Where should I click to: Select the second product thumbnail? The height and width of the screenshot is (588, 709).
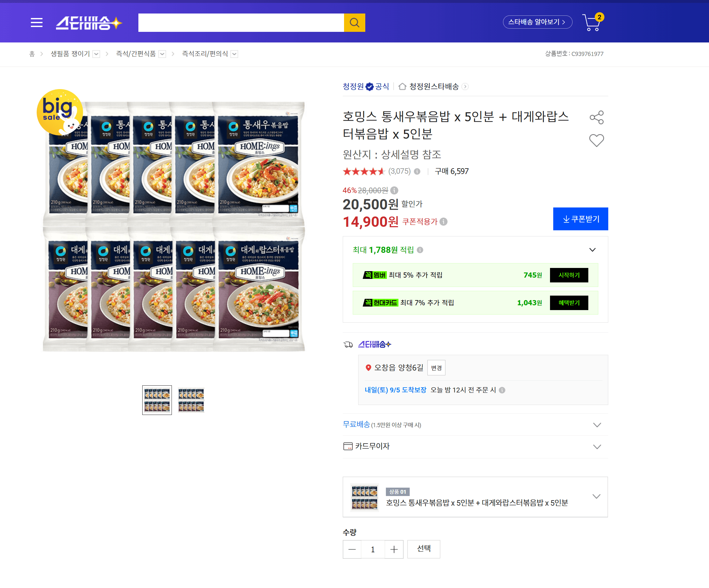191,400
